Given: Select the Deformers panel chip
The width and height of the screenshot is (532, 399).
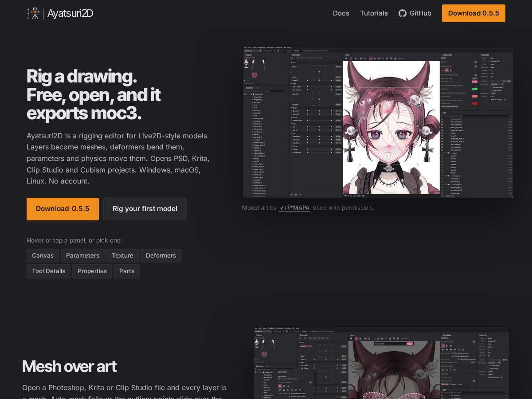Looking at the screenshot, I should click(161, 255).
